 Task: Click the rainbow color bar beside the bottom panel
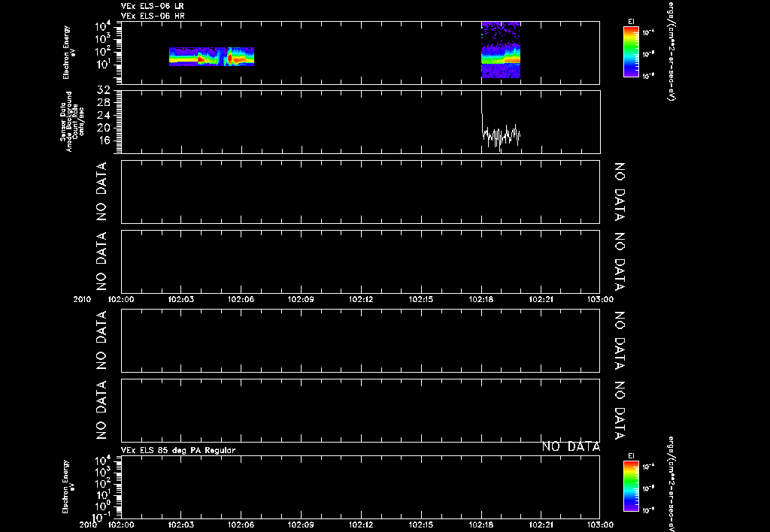(631, 486)
